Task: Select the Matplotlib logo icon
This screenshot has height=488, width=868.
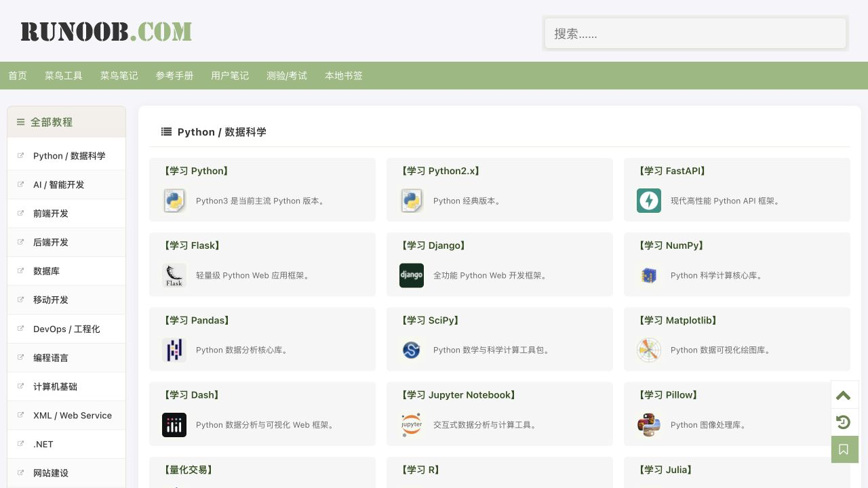Action: (649, 350)
